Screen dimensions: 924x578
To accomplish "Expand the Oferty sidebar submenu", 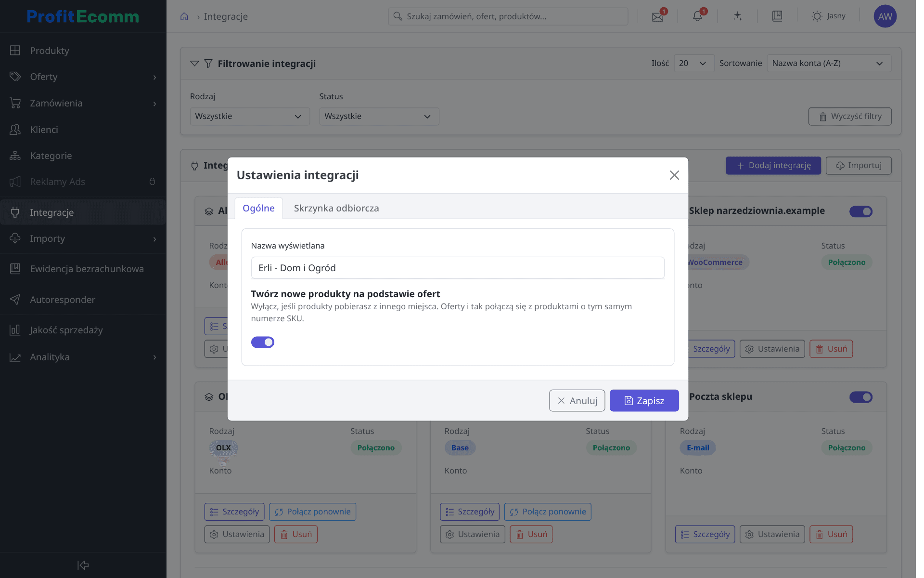I will pos(154,77).
